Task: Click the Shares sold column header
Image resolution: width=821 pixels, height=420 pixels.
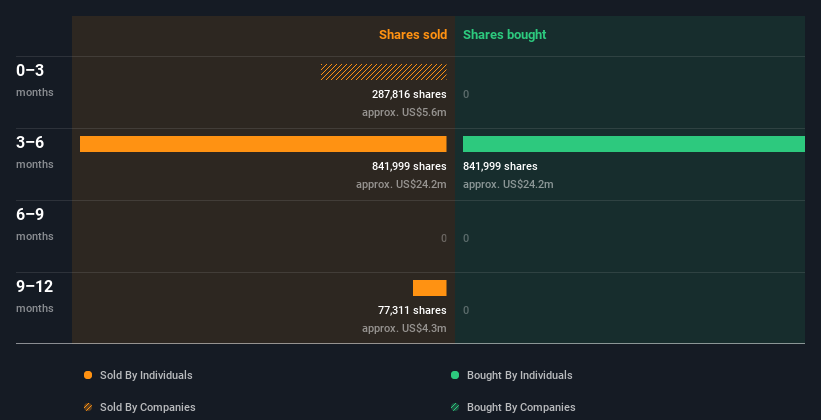Action: click(x=412, y=35)
